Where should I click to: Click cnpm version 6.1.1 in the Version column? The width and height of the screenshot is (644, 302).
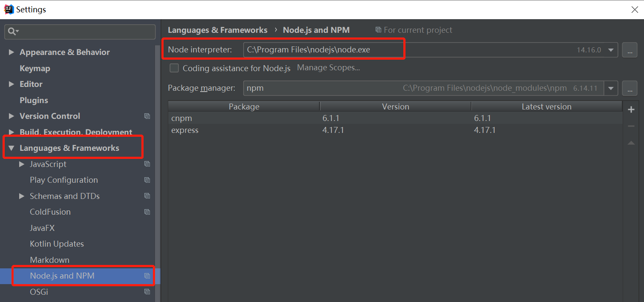click(331, 118)
